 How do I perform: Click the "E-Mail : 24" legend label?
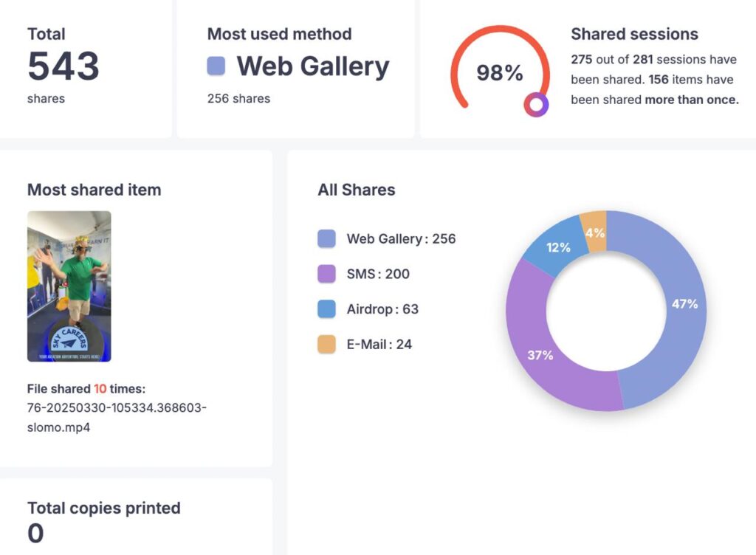[x=379, y=344]
